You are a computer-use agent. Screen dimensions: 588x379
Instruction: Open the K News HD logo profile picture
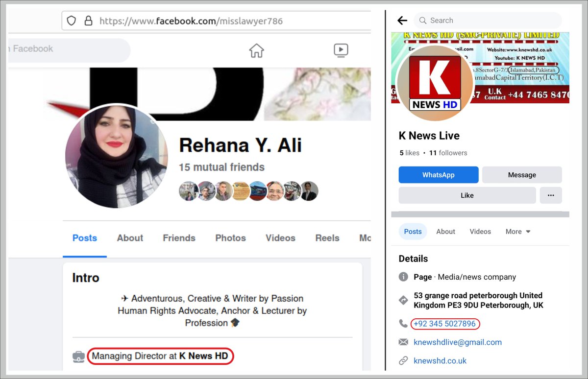435,83
